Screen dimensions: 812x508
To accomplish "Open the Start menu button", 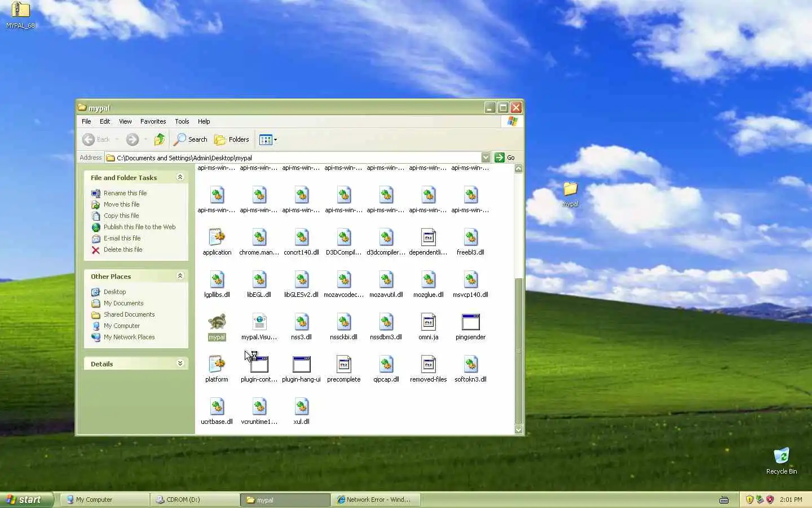I will [x=27, y=500].
